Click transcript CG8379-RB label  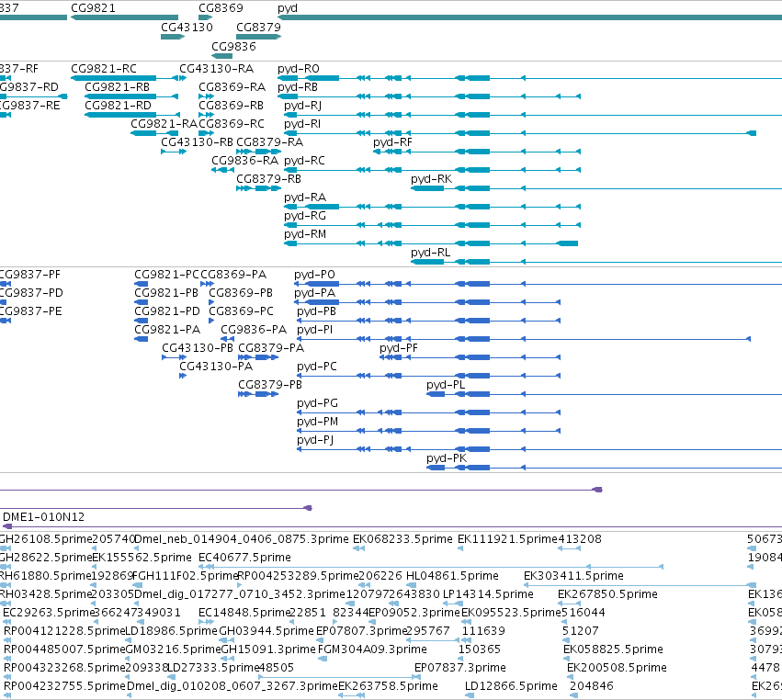click(269, 179)
